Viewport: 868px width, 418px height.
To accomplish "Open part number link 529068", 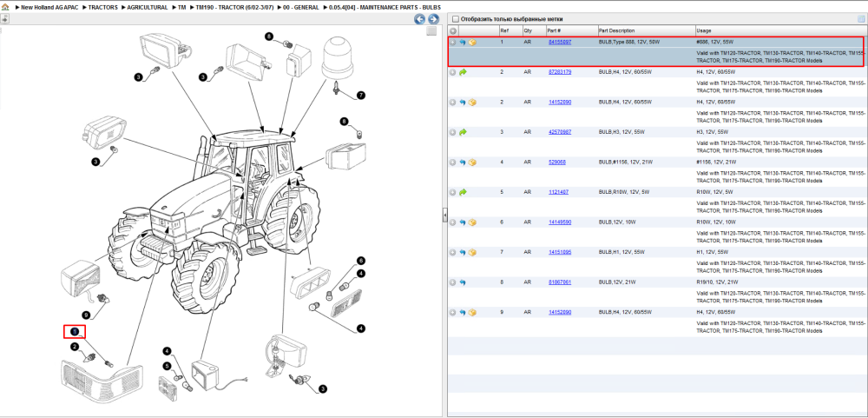I will coord(557,163).
